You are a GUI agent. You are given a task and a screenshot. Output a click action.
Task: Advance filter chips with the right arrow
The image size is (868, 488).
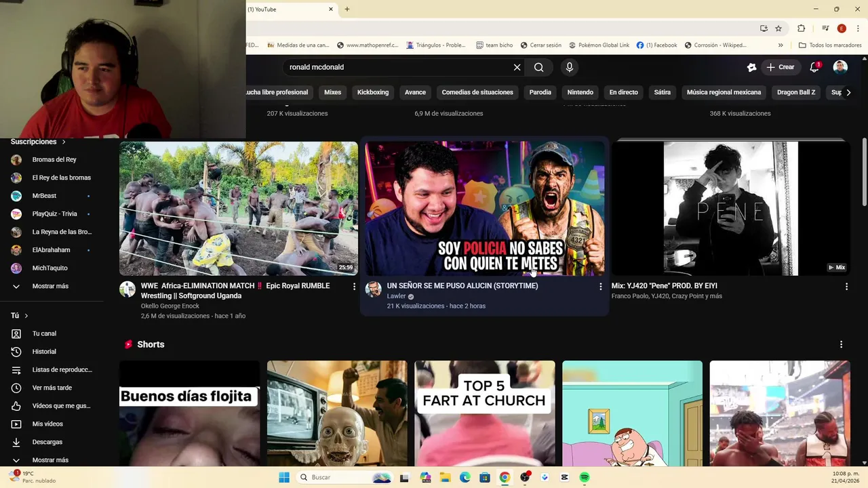coord(848,92)
